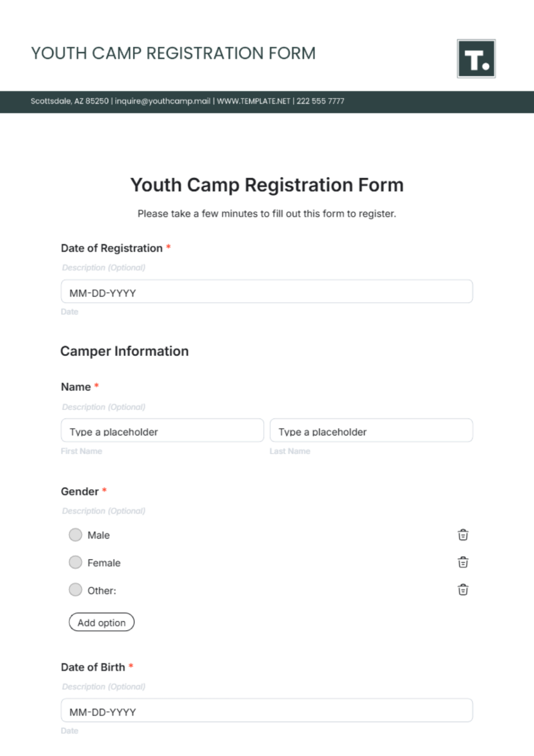The image size is (534, 756).
Task: Delete the Female option with trash icon
Action: coord(463,562)
